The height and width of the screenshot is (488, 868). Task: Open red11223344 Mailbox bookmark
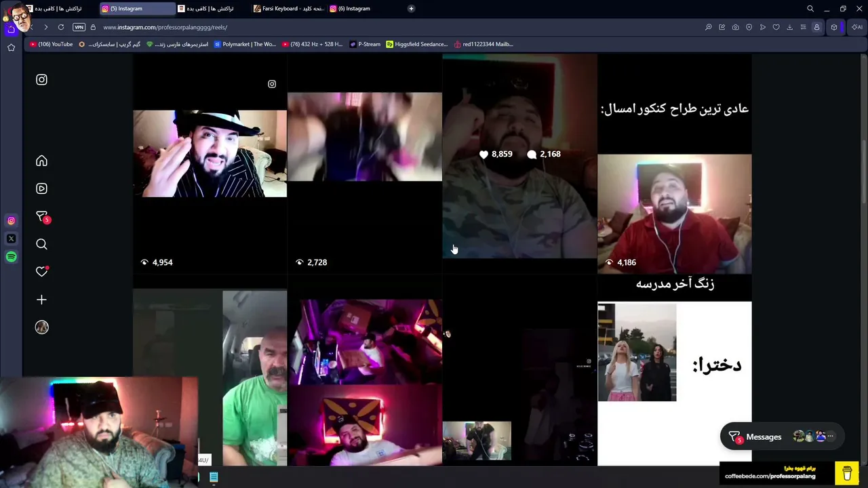point(484,44)
